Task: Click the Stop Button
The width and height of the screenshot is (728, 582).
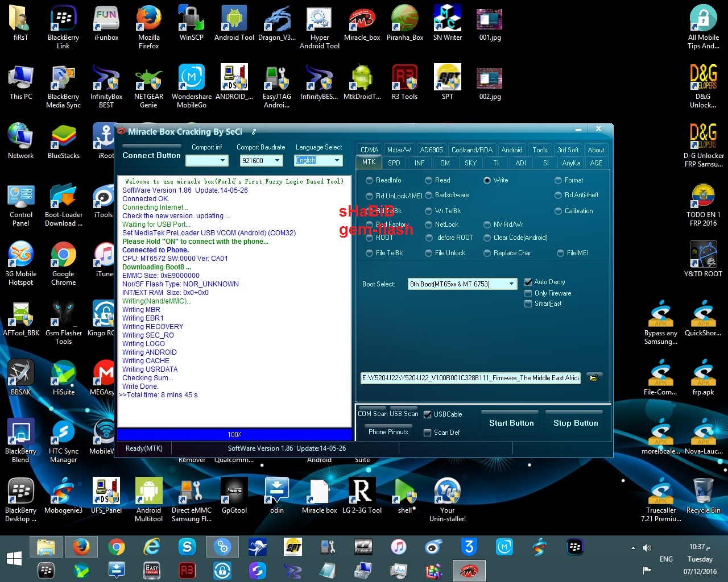Action: (576, 423)
